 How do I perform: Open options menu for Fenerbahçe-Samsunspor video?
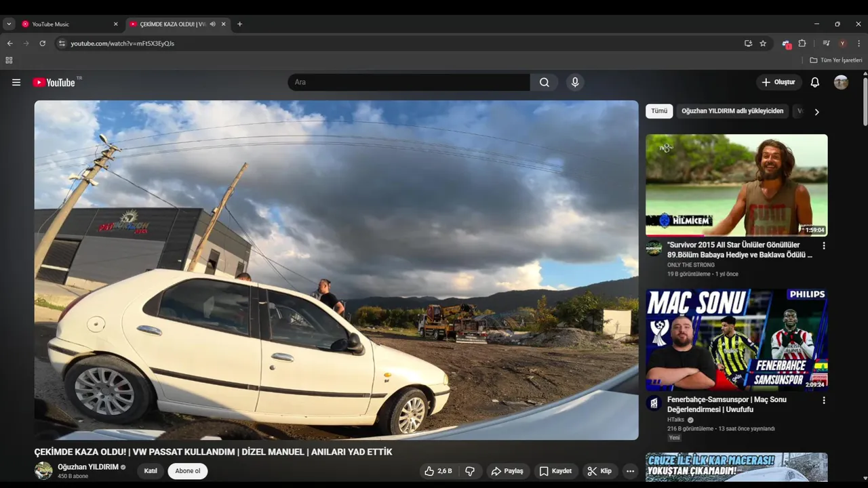[x=824, y=400]
